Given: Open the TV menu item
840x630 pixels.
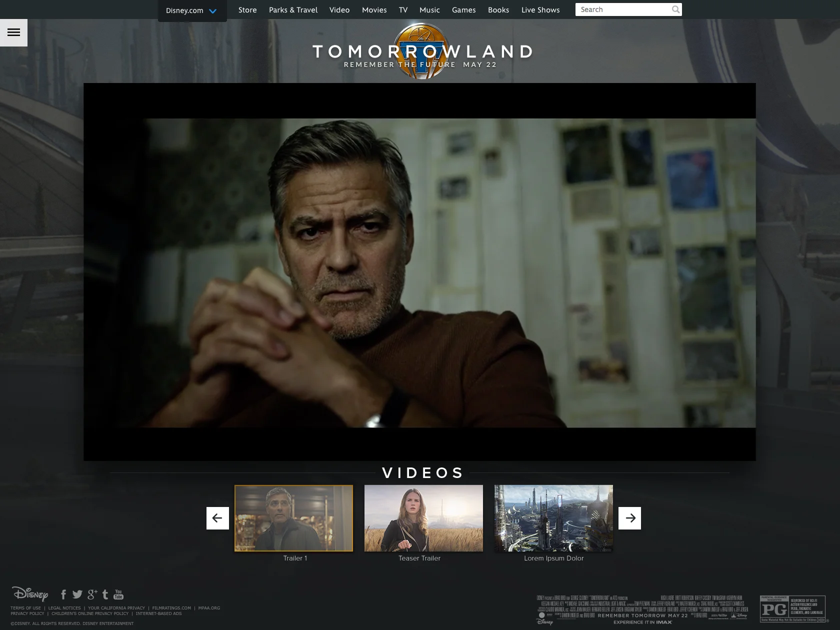Looking at the screenshot, I should coord(403,10).
